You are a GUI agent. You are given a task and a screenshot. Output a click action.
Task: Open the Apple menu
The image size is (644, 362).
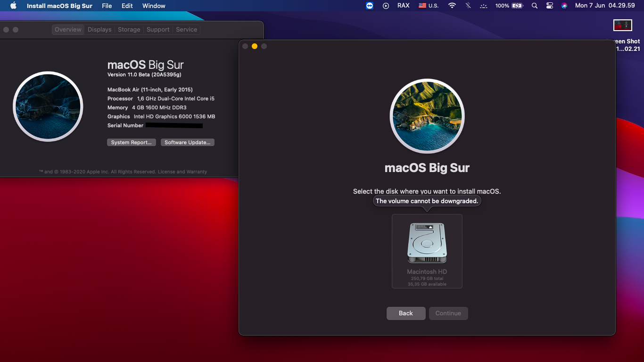point(13,6)
